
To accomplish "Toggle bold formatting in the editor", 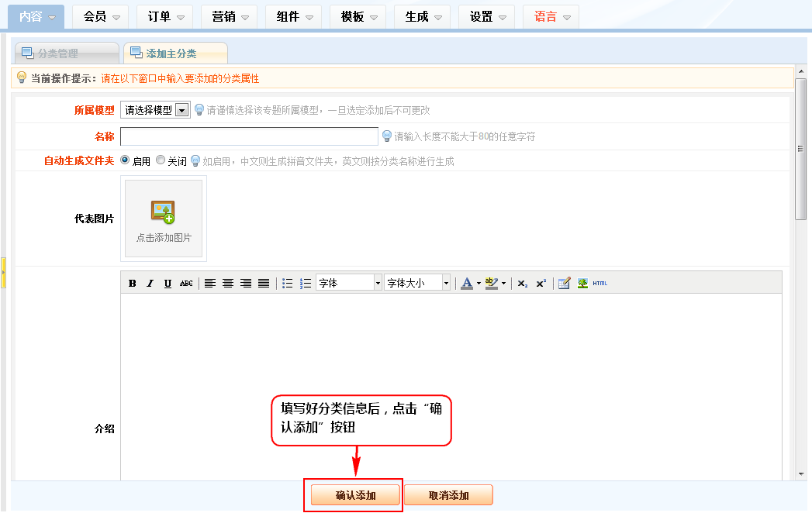I will pos(133,284).
